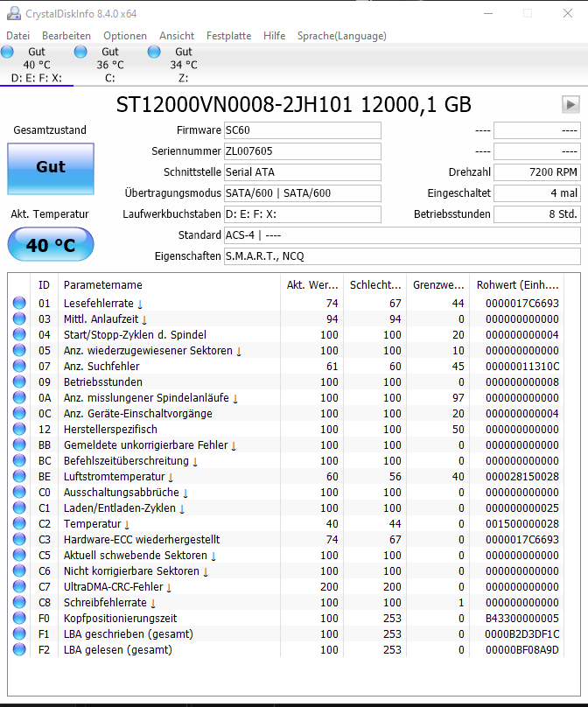Screen dimensions: 588x707
Task: Click the Akt. Wer... column header
Action: (312, 285)
